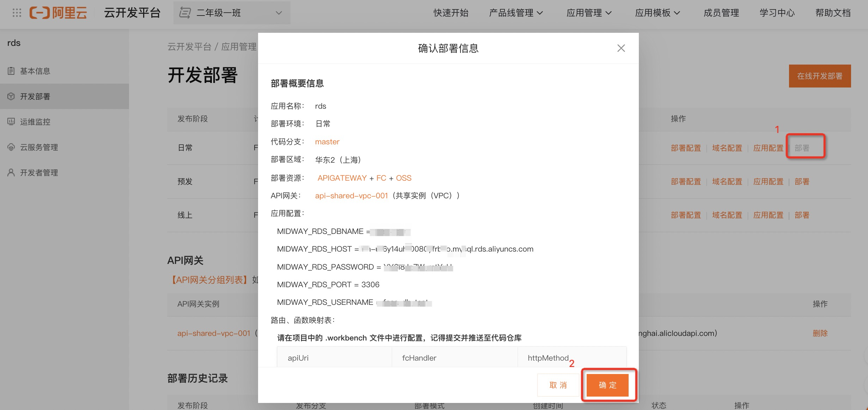Screen dimensions: 868x410
Task: Click the 在线开发部署 button
Action: 820,76
